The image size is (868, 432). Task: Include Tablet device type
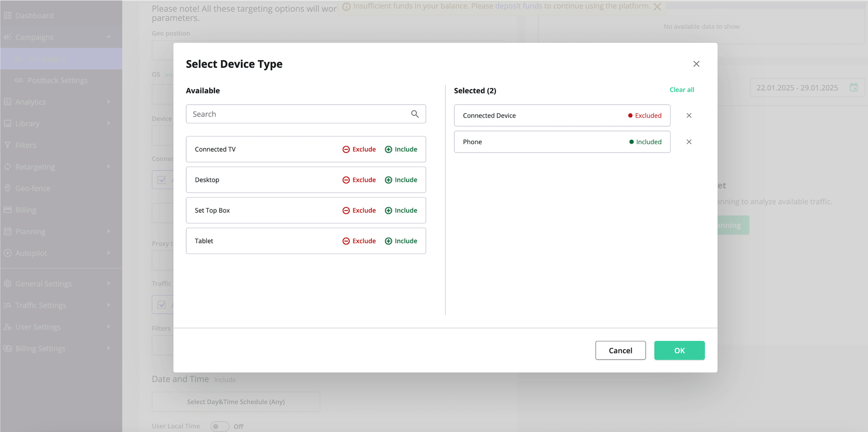pos(401,241)
